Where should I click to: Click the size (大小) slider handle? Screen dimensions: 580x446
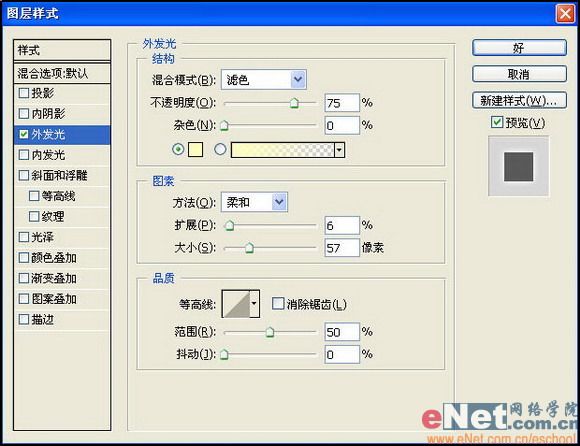point(249,248)
